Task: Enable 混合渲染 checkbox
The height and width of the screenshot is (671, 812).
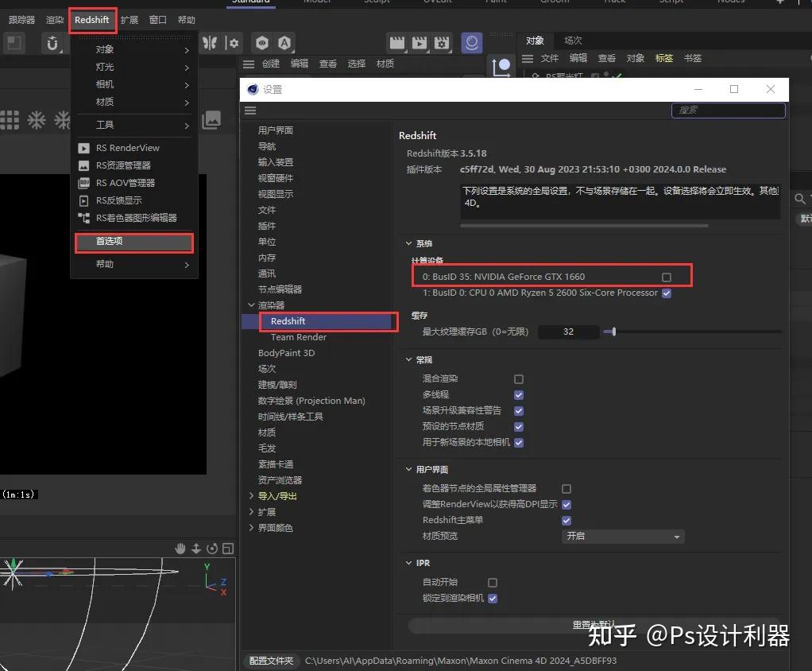Action: pyautogui.click(x=518, y=378)
